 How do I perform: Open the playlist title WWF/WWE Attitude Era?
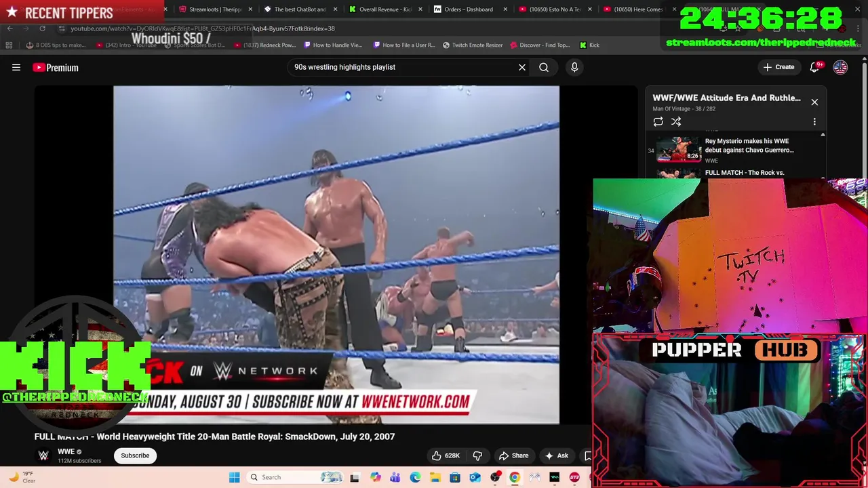coord(726,98)
